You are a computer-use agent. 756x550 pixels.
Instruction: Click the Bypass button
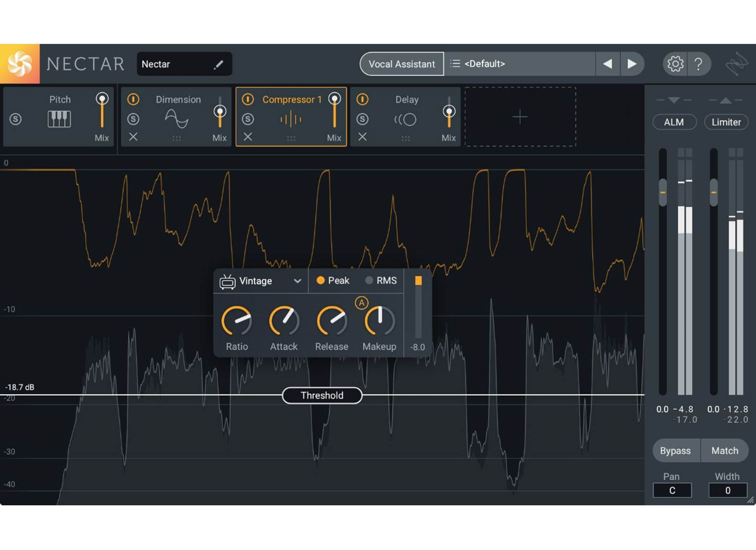pos(675,451)
